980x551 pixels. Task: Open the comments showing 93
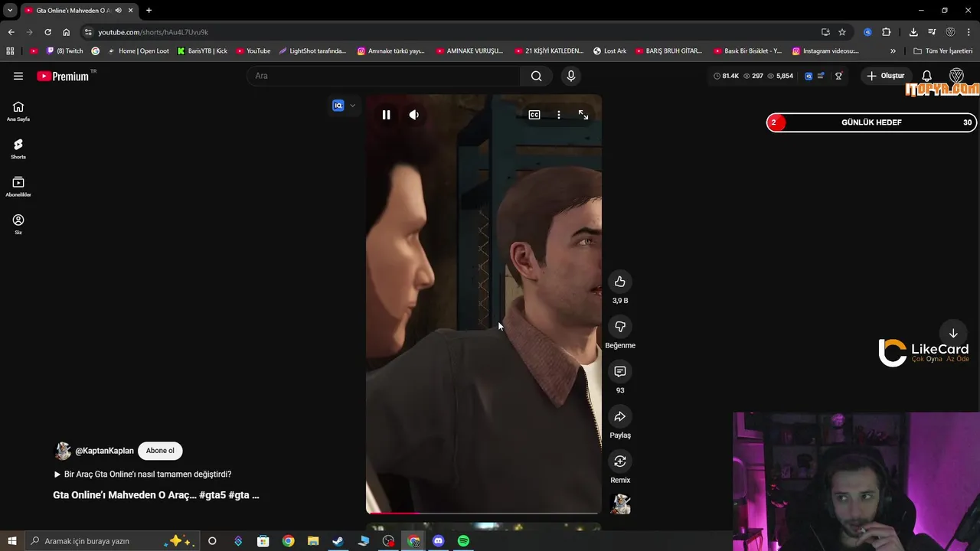coord(620,371)
